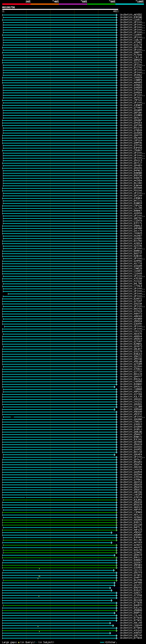Open hit UniRef100_B3RIW6
The height and width of the screenshot is (644, 146).
tap(131, 17)
